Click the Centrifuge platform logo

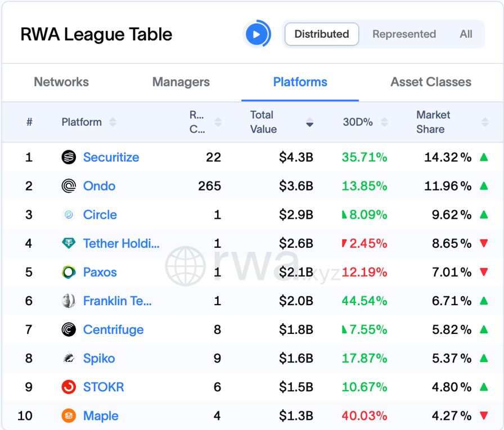[x=68, y=329]
